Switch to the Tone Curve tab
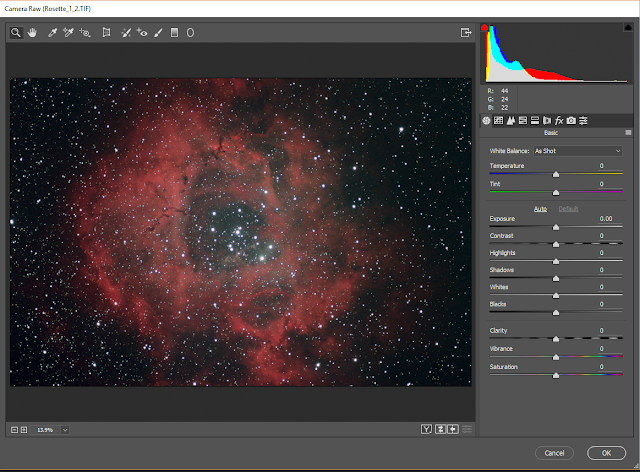 coord(498,121)
